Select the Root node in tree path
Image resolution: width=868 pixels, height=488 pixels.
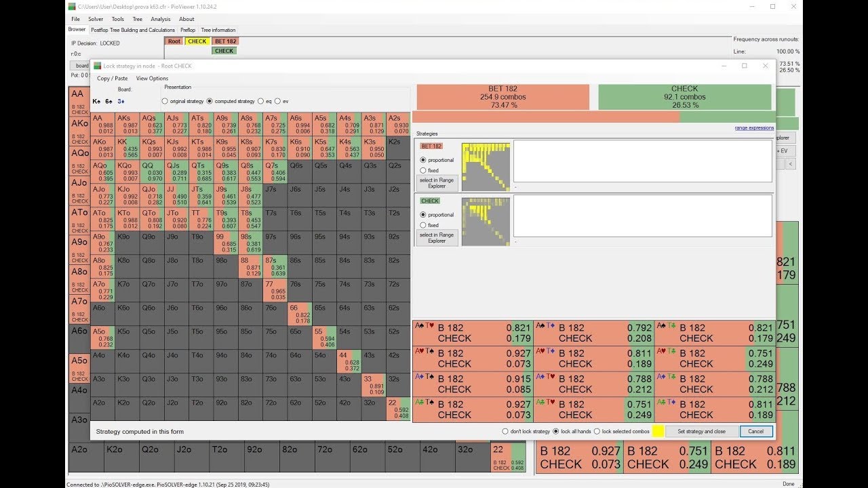174,41
